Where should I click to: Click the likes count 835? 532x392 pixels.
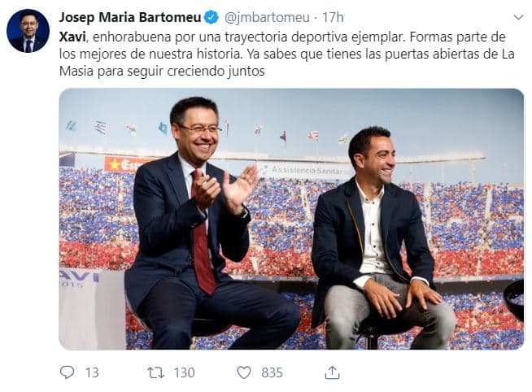272,372
